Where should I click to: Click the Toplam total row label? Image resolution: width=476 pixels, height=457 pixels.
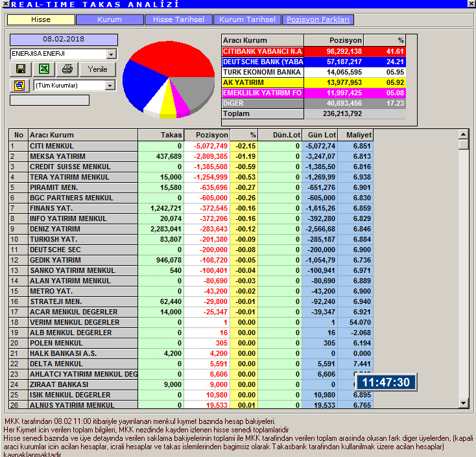tap(263, 113)
